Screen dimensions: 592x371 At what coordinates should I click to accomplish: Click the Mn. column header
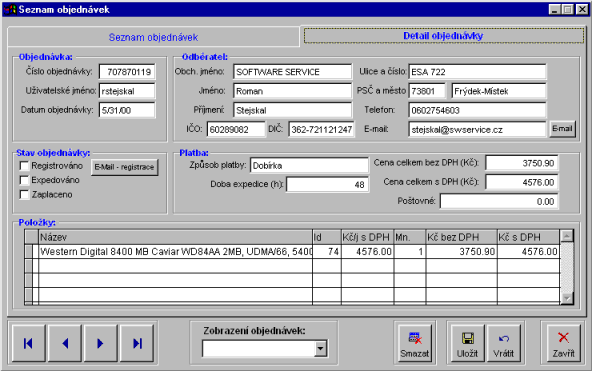[x=410, y=237]
